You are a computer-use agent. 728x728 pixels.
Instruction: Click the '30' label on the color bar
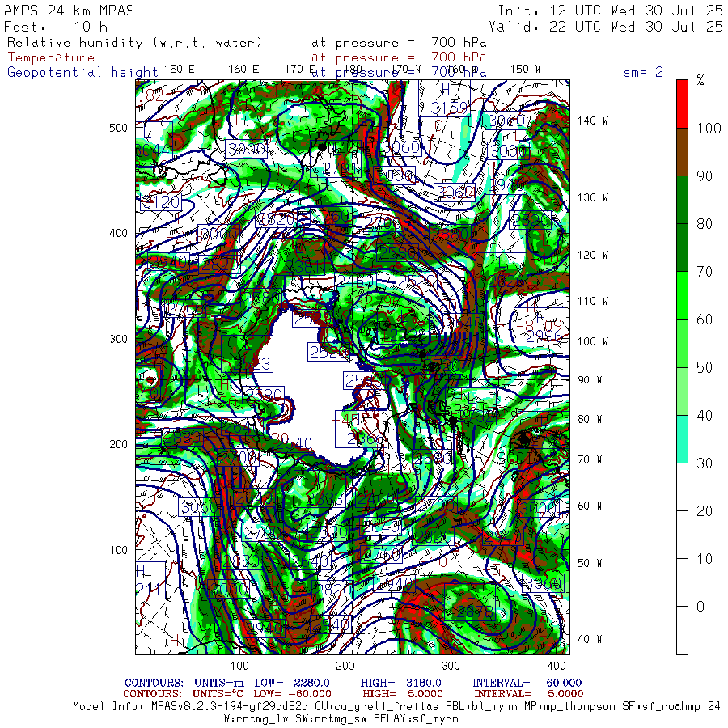[x=705, y=463]
